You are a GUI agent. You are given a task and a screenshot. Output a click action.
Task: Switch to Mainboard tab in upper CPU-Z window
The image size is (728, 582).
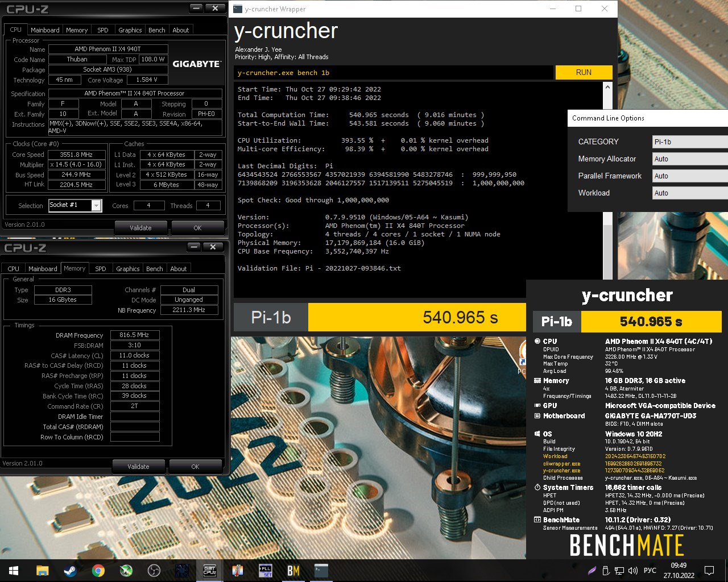pos(45,30)
